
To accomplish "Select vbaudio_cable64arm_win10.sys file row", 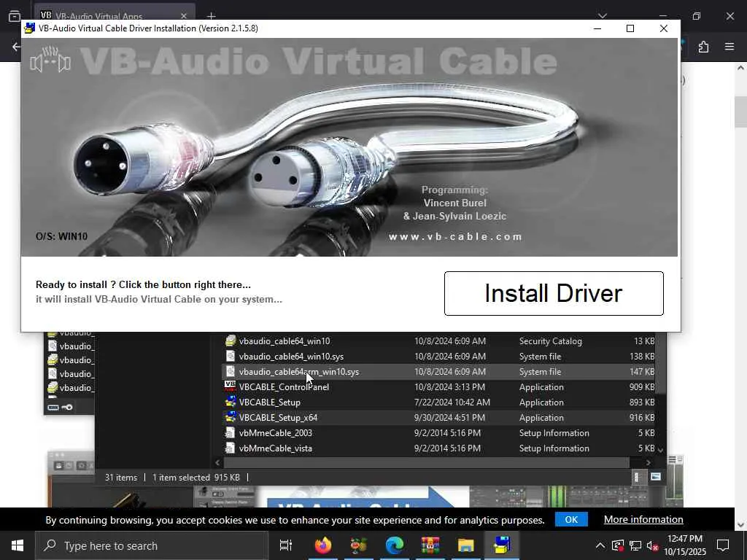I will click(439, 372).
